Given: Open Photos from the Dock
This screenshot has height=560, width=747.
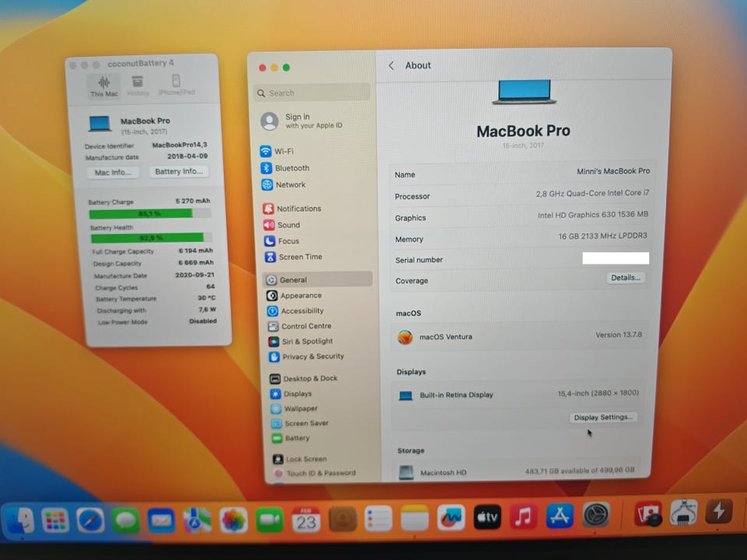Looking at the screenshot, I should pyautogui.click(x=233, y=520).
